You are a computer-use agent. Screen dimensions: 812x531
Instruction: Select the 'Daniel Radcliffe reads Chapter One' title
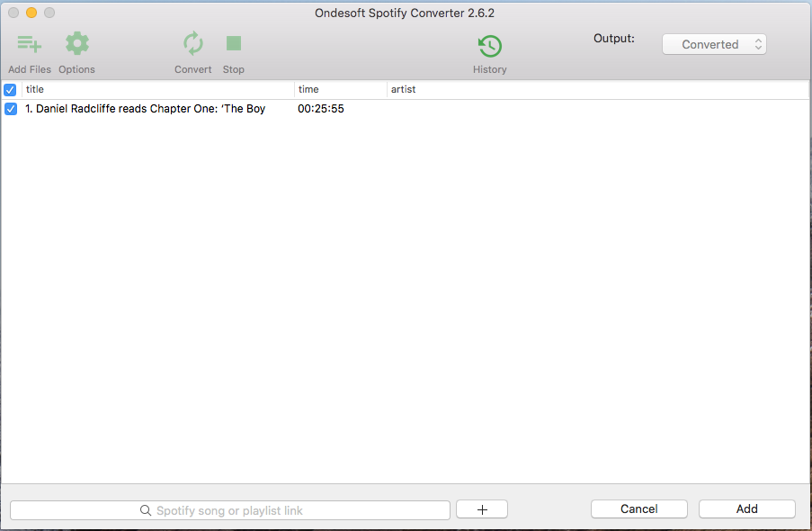[145, 109]
